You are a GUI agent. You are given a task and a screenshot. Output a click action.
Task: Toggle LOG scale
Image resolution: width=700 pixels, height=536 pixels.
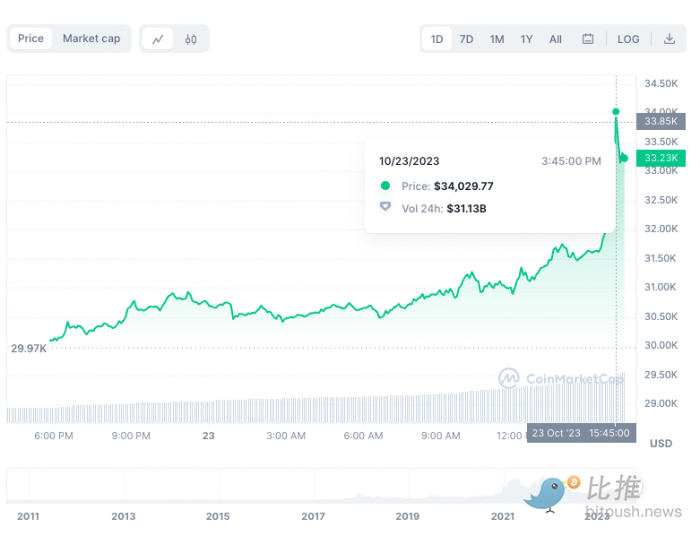[x=628, y=39]
